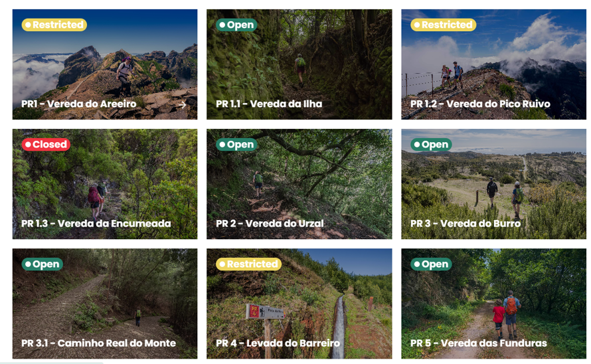Click the Open status badge on Vereda do Burro

coord(431,144)
